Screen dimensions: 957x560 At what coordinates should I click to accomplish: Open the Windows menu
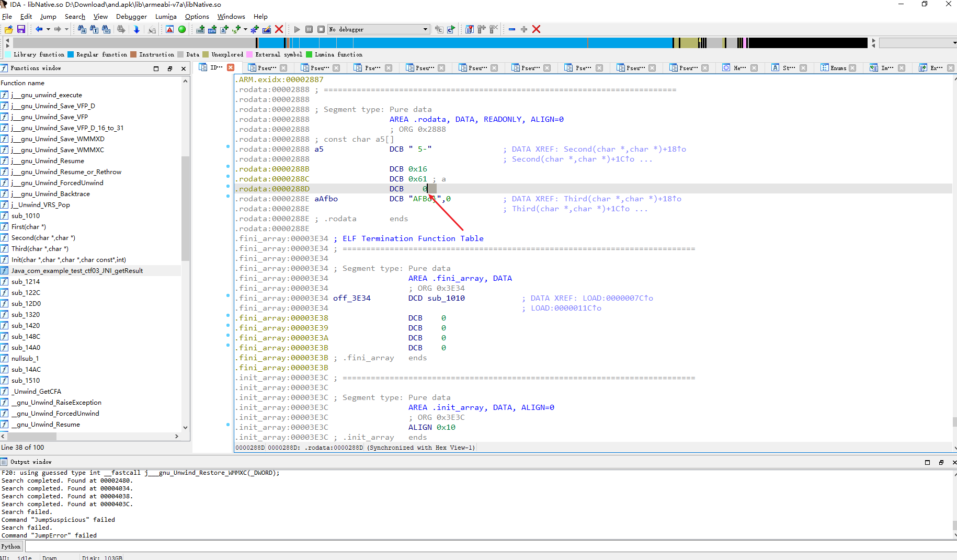pyautogui.click(x=231, y=17)
